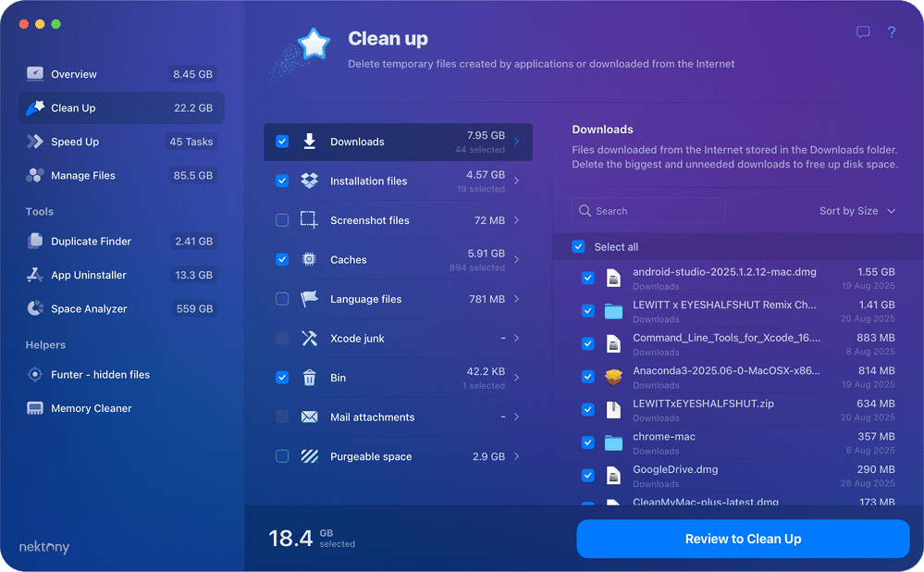Image resolution: width=924 pixels, height=572 pixels.
Task: Click the Manage Files icon in sidebar
Action: (35, 175)
